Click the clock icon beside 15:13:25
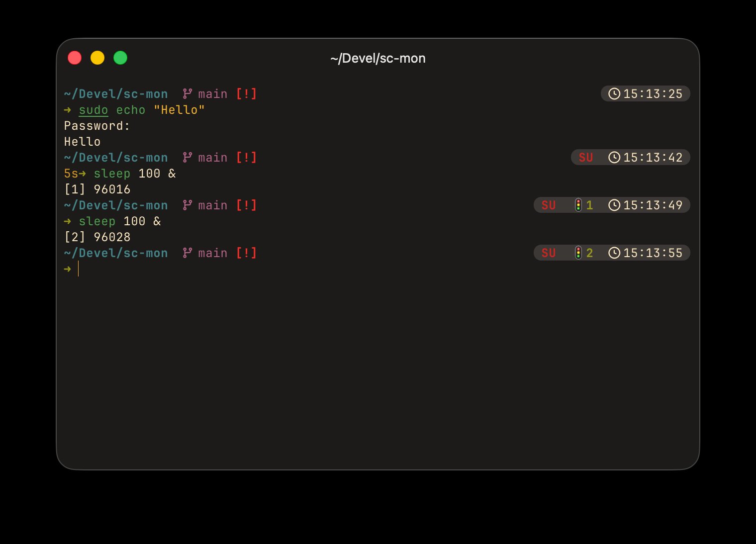Viewport: 756px width, 544px height. pyautogui.click(x=614, y=94)
